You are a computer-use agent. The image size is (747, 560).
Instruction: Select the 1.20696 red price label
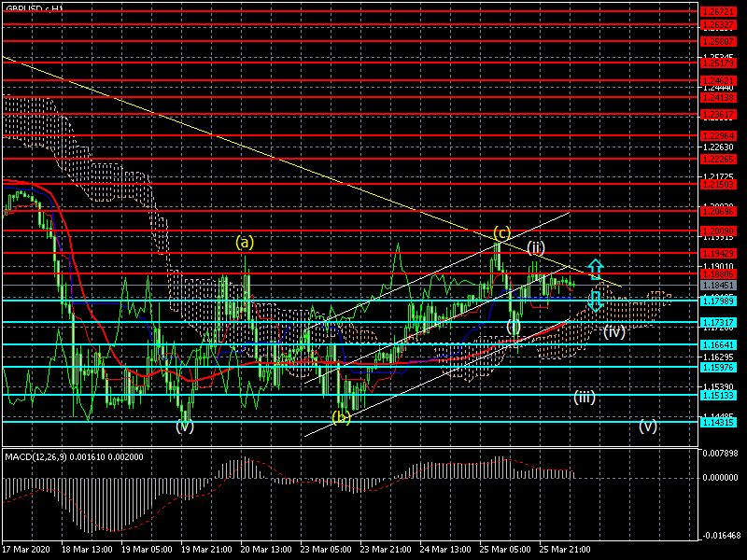[718, 211]
